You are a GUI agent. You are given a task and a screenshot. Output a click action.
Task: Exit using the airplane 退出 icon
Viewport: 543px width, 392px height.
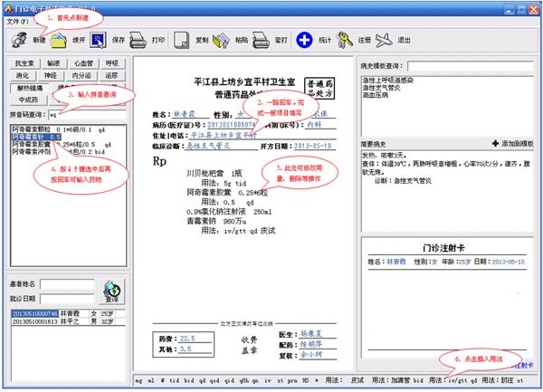(x=385, y=40)
